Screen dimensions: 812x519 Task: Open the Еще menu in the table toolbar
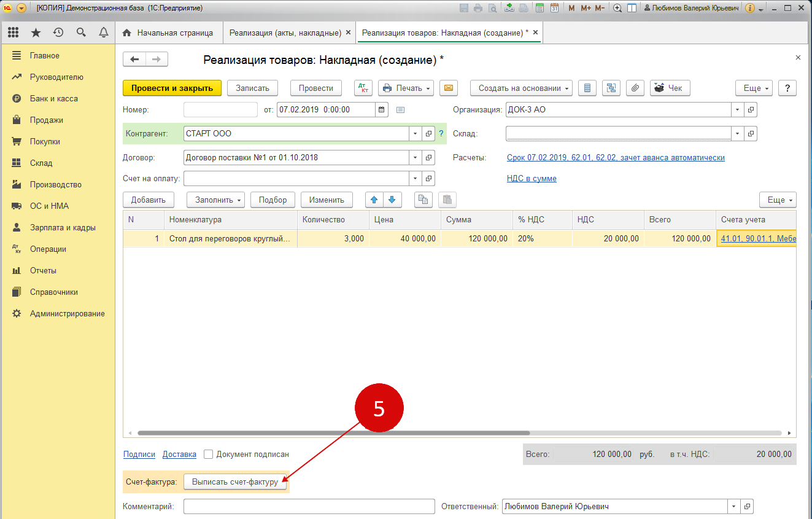pyautogui.click(x=778, y=200)
